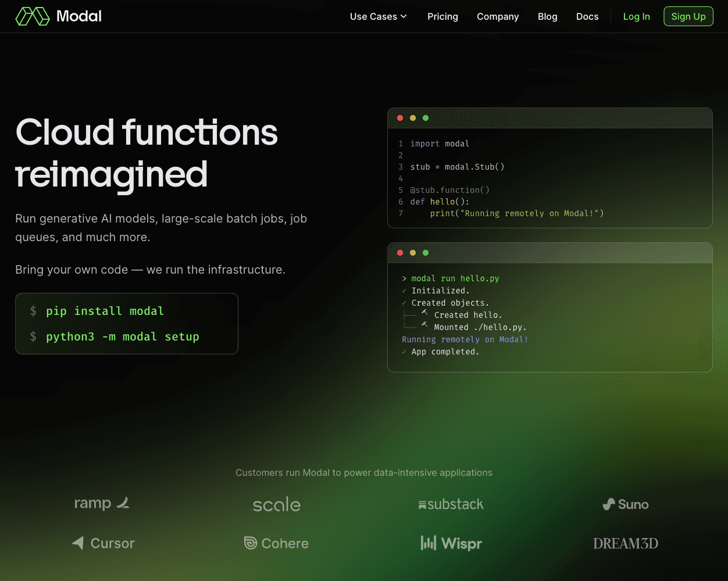Viewport: 728px width, 581px height.
Task: Click 'Running remotely on Modal!' terminal output
Action: 465,339
